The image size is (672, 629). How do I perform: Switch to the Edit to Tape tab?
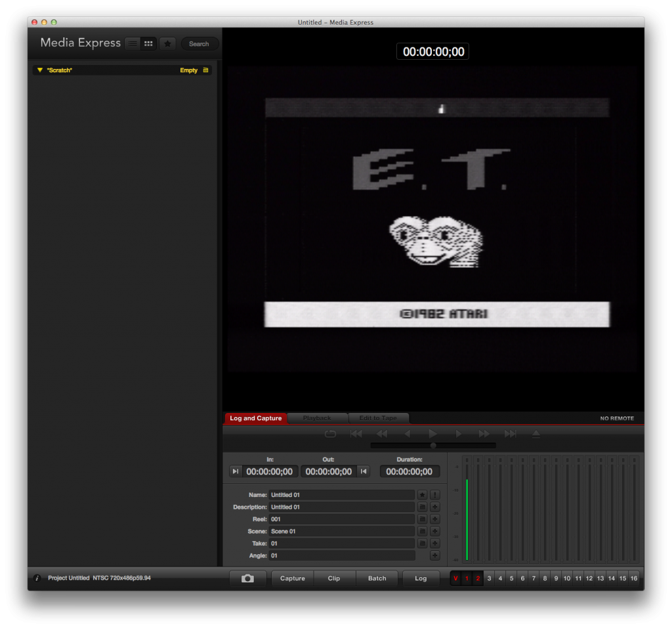[x=378, y=418]
